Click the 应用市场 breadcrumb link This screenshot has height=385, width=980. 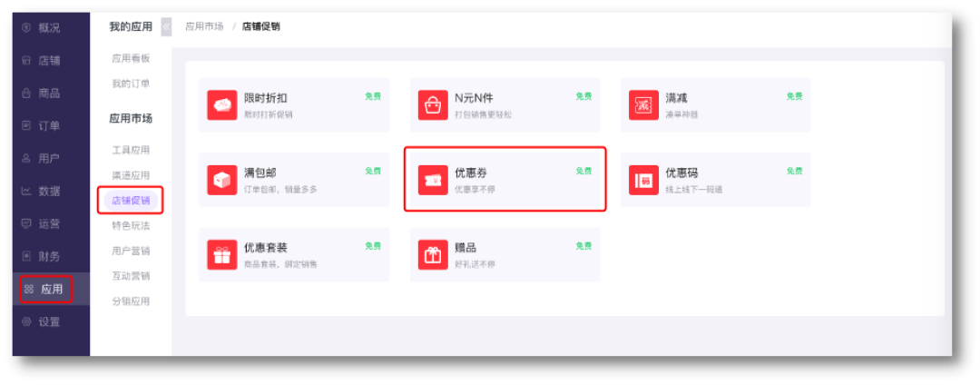(204, 27)
